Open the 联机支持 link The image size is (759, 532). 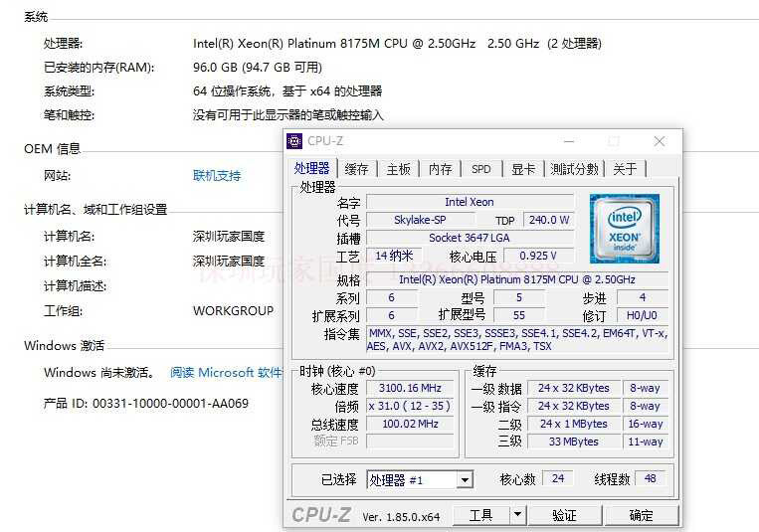pos(217,175)
